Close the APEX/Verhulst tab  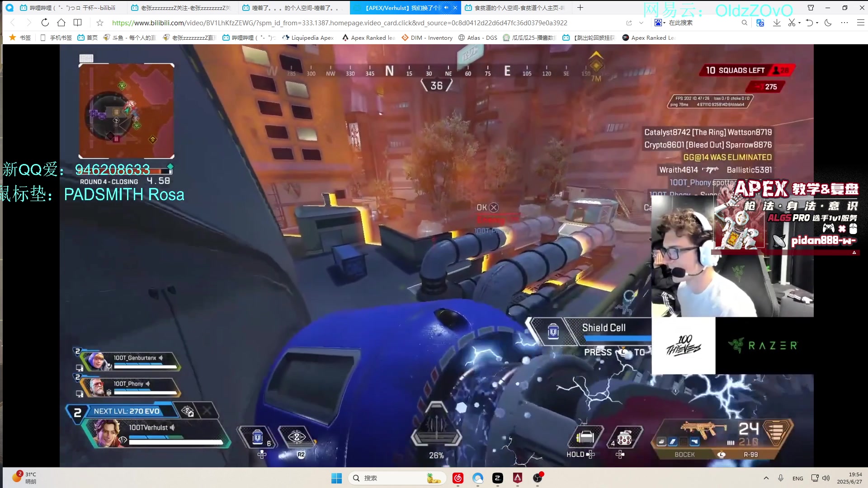455,8
